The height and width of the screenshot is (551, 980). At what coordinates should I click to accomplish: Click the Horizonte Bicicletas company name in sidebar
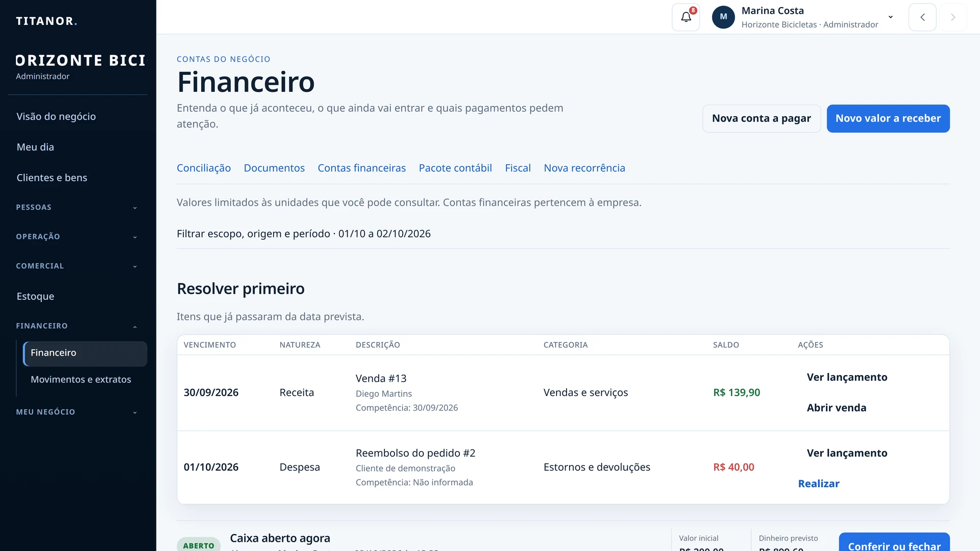click(x=81, y=60)
